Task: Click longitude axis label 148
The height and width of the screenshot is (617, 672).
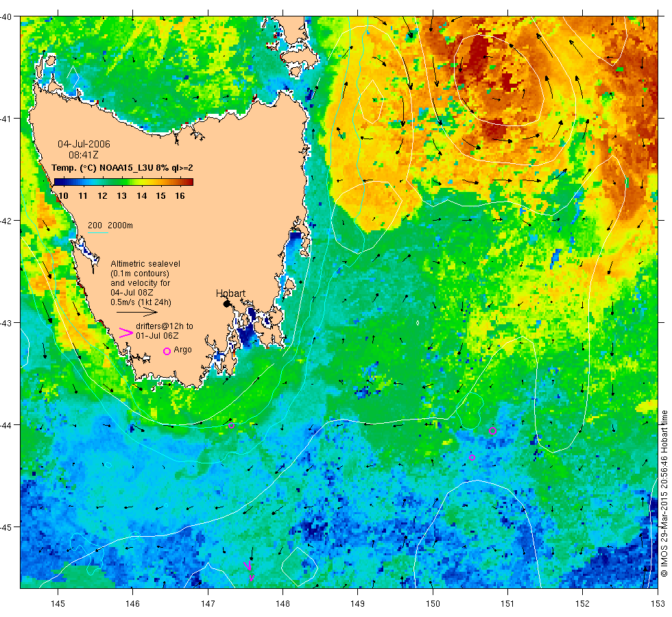Action: click(283, 604)
